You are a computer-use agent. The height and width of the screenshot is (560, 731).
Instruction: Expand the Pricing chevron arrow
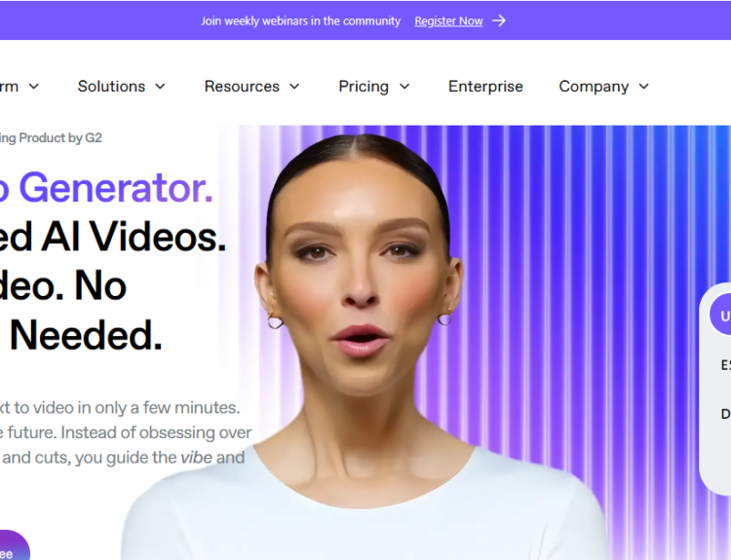click(x=404, y=86)
